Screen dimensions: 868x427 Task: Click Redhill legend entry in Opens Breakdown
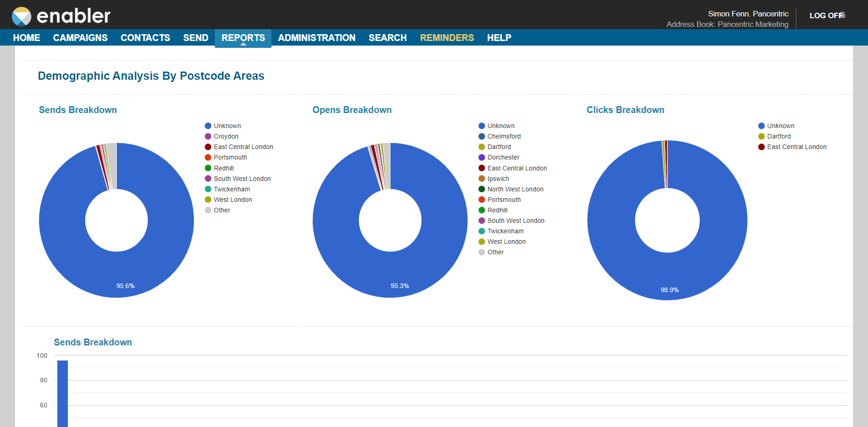pos(493,210)
